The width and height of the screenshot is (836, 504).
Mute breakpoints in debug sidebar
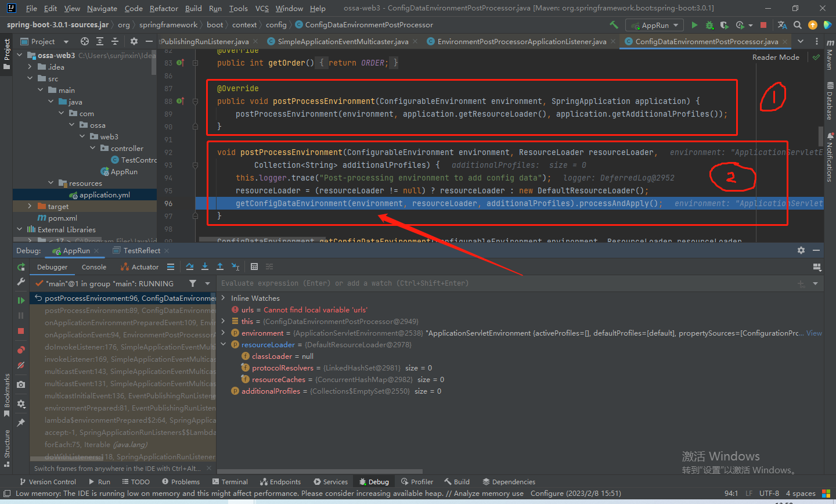(21, 365)
